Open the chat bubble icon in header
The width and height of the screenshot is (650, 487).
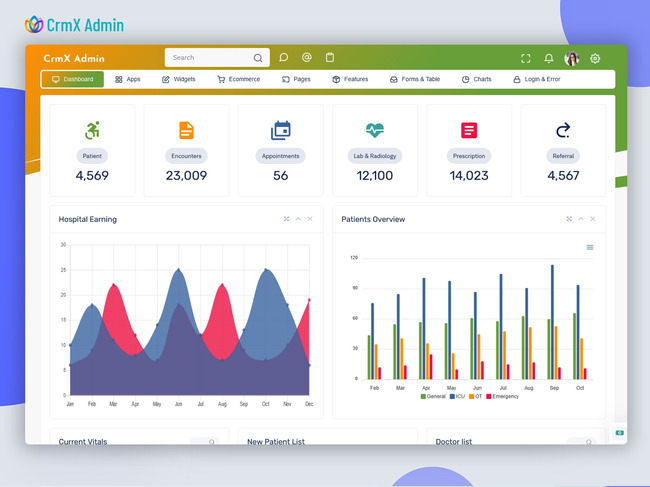point(284,57)
